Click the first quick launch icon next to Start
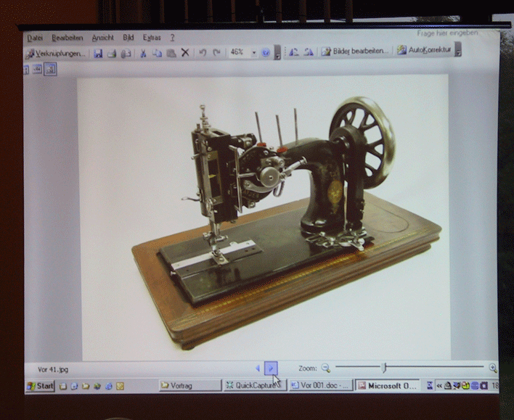Viewport: 514px width, 420px height. pos(63,386)
